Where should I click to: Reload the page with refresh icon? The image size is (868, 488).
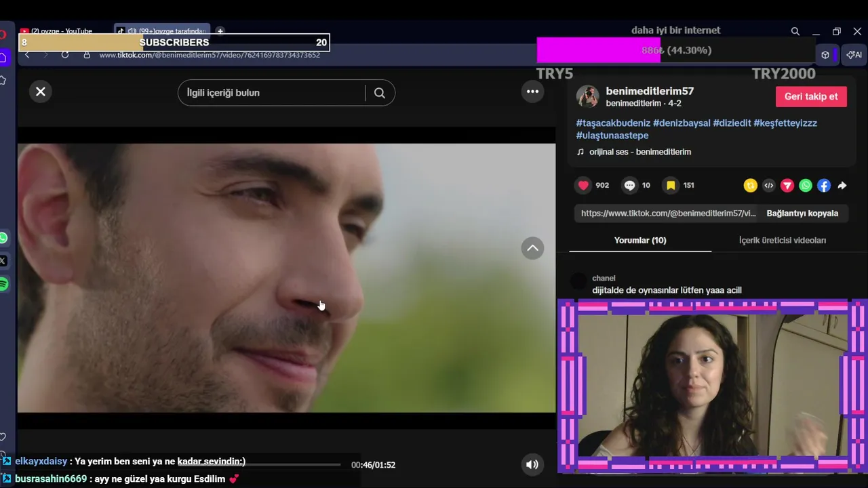(x=65, y=55)
